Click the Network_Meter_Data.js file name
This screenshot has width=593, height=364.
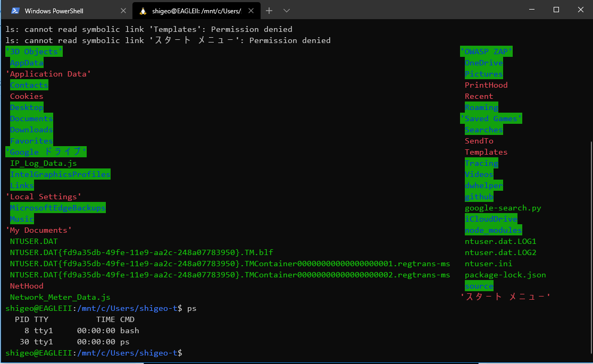[60, 297]
